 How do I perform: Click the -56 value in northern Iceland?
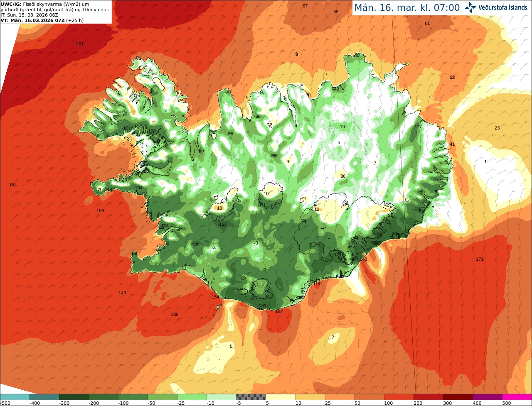click(x=230, y=134)
